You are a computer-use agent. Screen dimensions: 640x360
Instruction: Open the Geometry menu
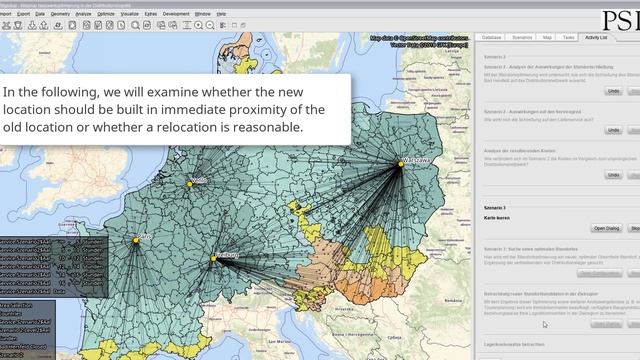coord(60,14)
